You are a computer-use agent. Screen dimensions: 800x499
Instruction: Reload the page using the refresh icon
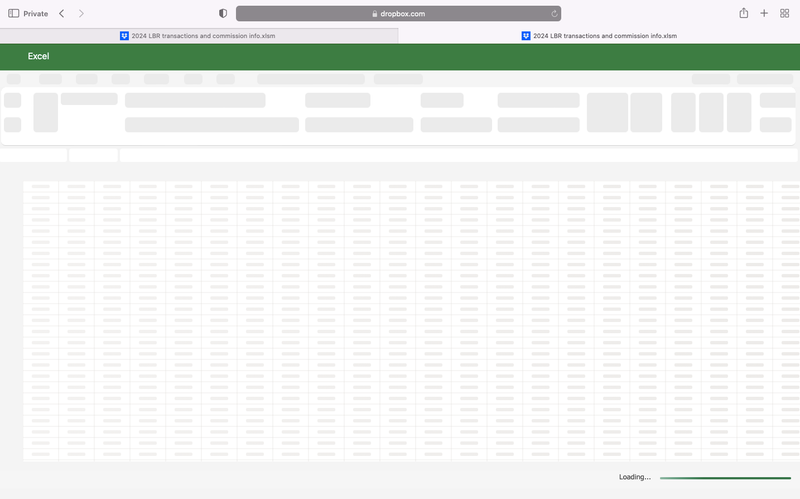click(x=554, y=14)
